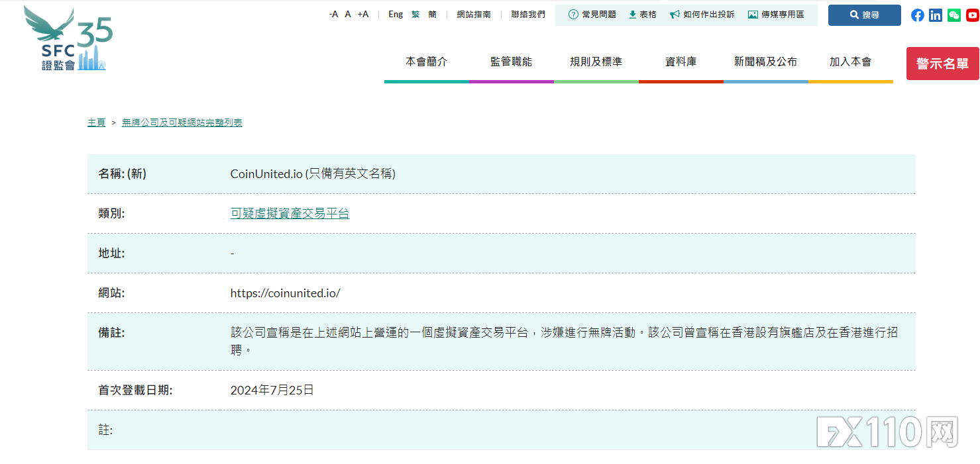Open 可疑虛擬資產交易平台 category link
This screenshot has height=464, width=980.
290,213
